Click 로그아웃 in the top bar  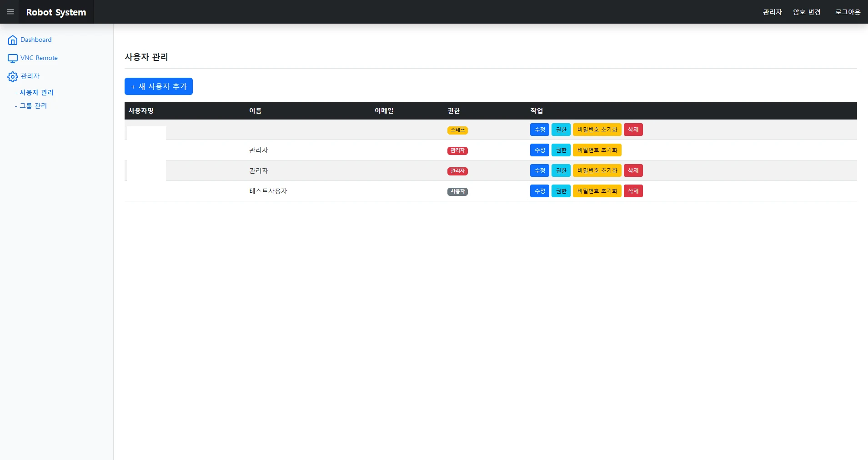848,12
